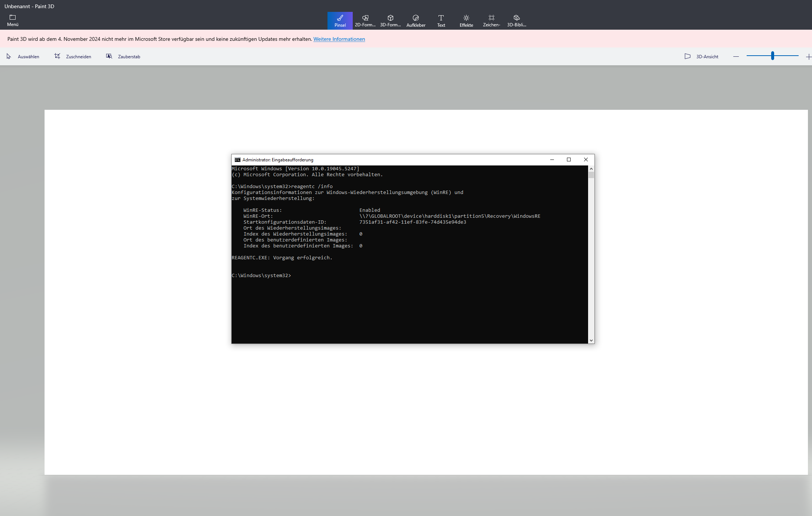Viewport: 812px width, 516px height.
Task: Open the Effekte lighting tool
Action: coord(466,20)
